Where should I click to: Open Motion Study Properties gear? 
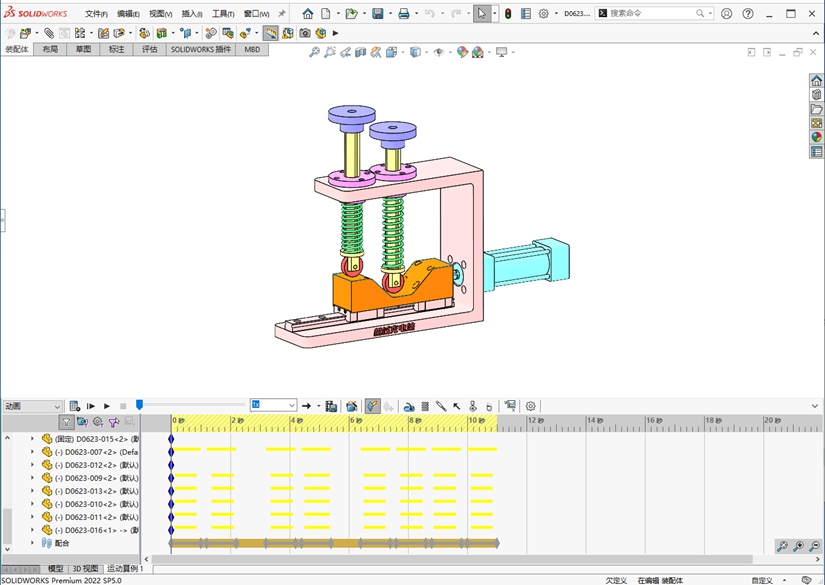pyautogui.click(x=531, y=406)
